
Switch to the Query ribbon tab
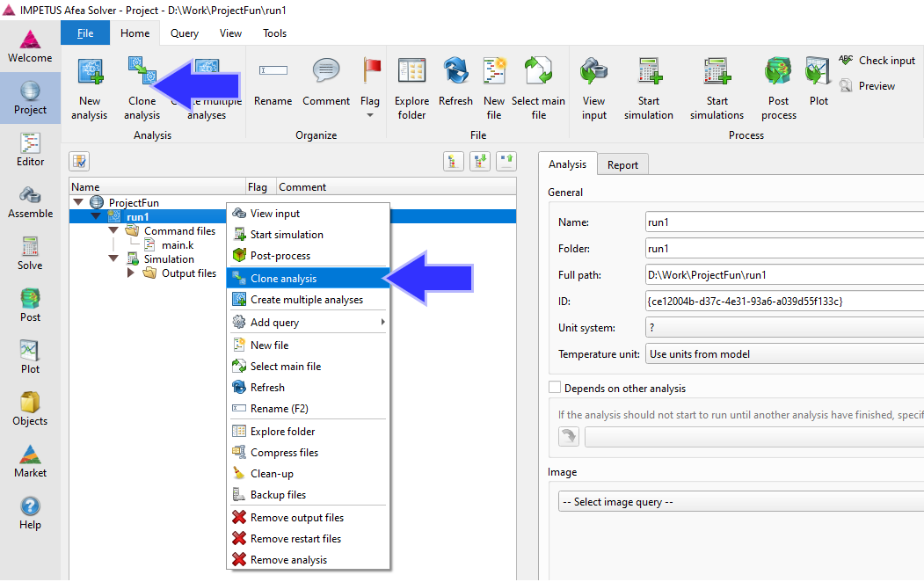(x=185, y=33)
